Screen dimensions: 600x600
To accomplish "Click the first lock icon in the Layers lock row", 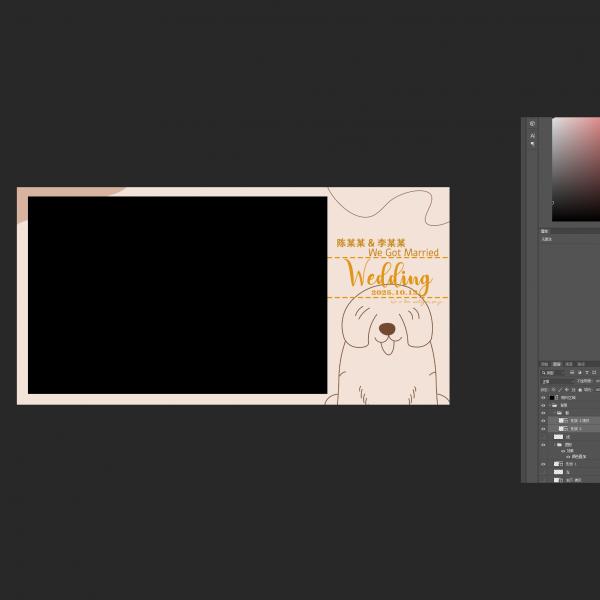I will [555, 390].
